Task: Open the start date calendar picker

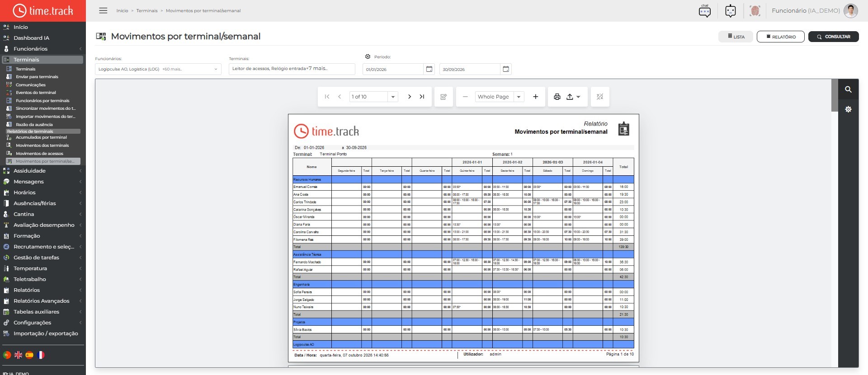Action: pos(429,69)
